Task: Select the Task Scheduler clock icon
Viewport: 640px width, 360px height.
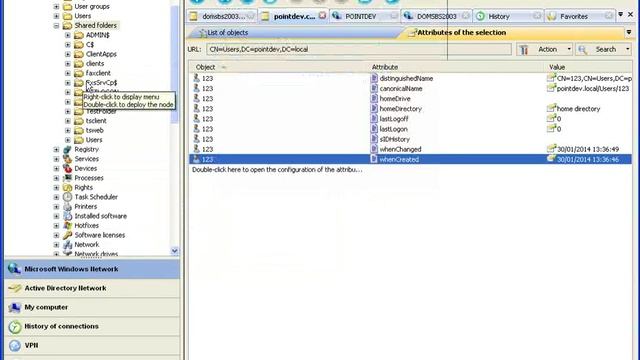Action: point(67,197)
